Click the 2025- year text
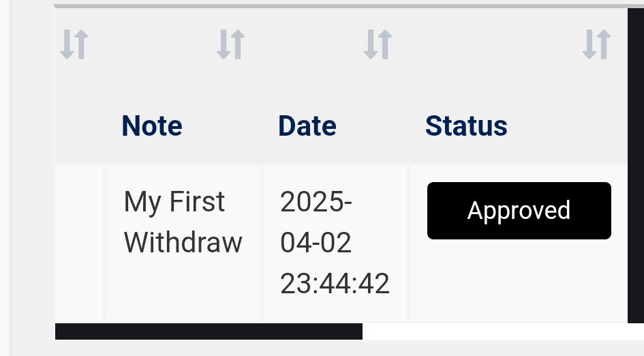 click(x=316, y=202)
